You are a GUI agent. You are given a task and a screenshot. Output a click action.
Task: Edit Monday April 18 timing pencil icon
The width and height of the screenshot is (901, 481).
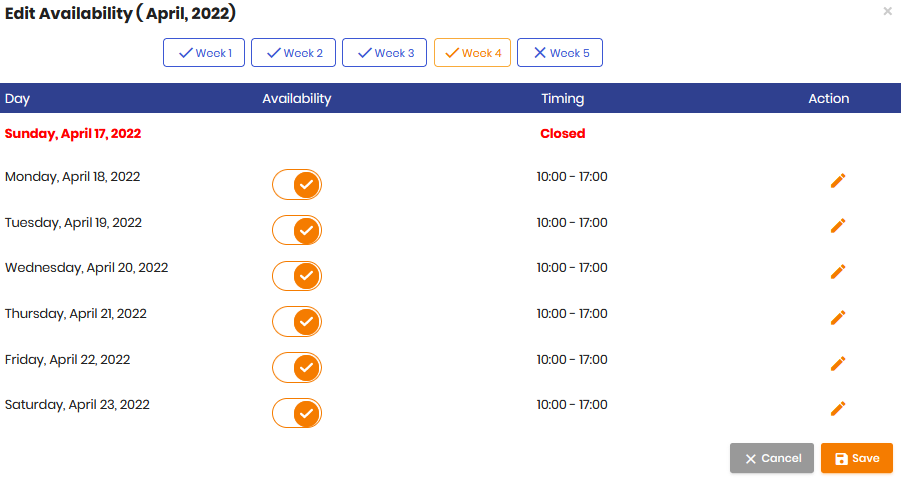pyautogui.click(x=838, y=180)
